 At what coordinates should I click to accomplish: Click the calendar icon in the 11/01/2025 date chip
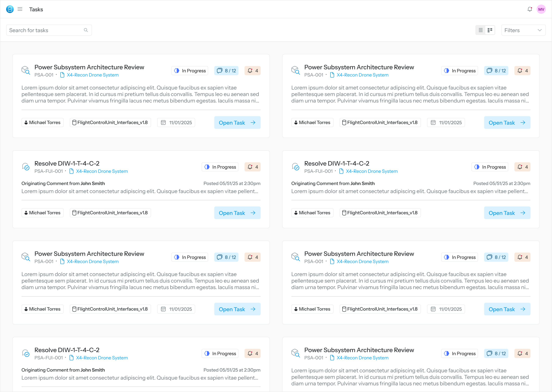[x=163, y=122]
